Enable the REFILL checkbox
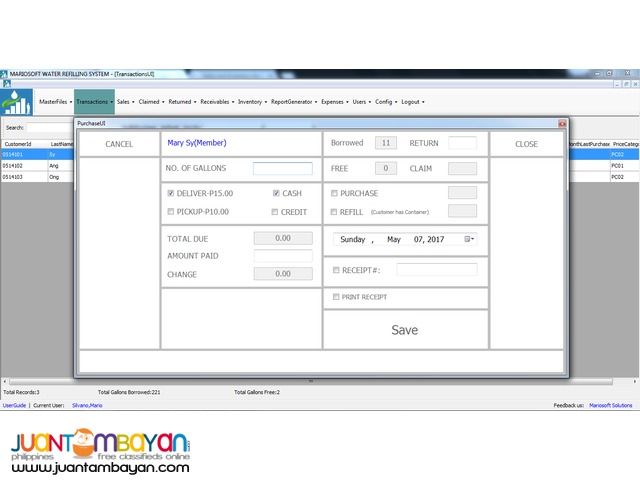The height and width of the screenshot is (480, 640). click(334, 212)
